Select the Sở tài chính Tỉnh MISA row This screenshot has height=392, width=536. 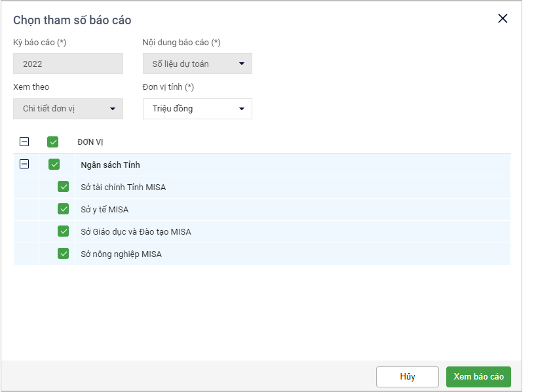123,187
